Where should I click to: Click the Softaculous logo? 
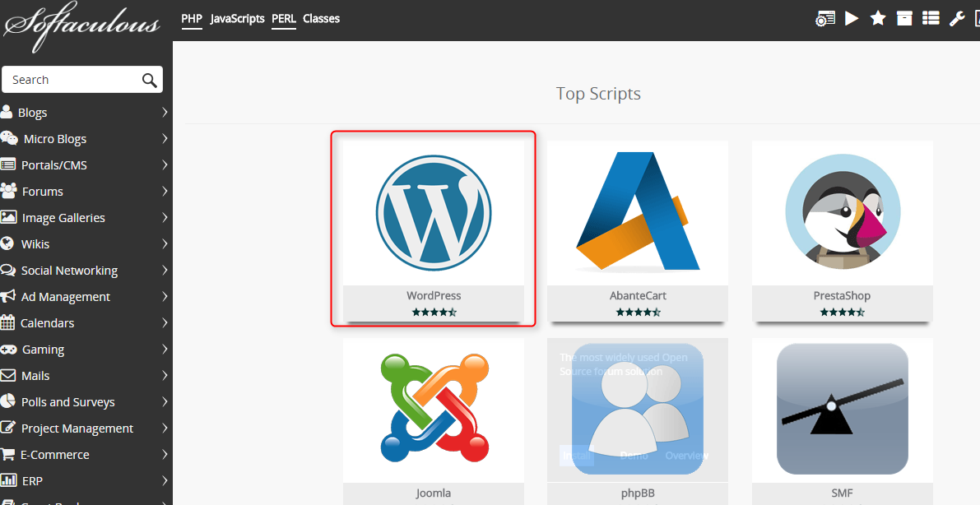click(x=82, y=27)
